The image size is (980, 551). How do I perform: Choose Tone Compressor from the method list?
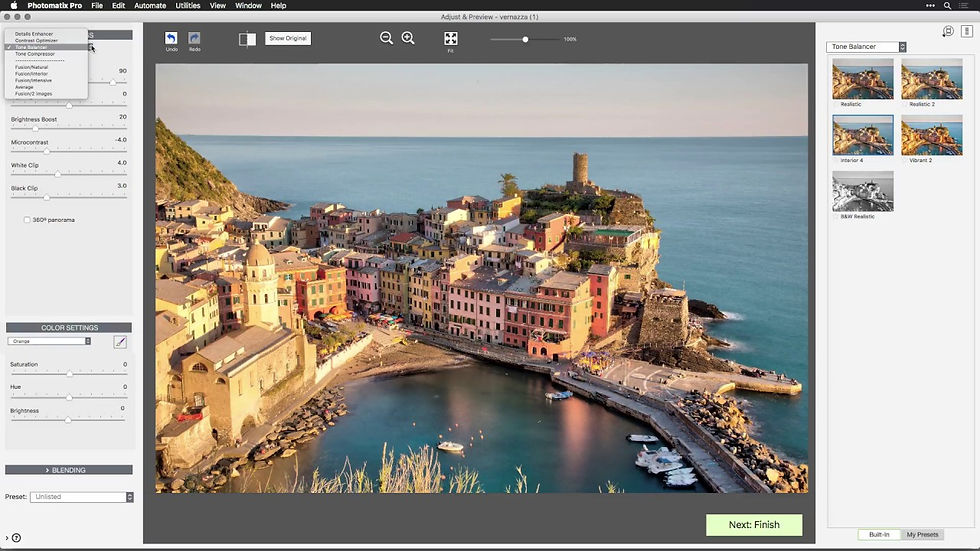pos(35,54)
